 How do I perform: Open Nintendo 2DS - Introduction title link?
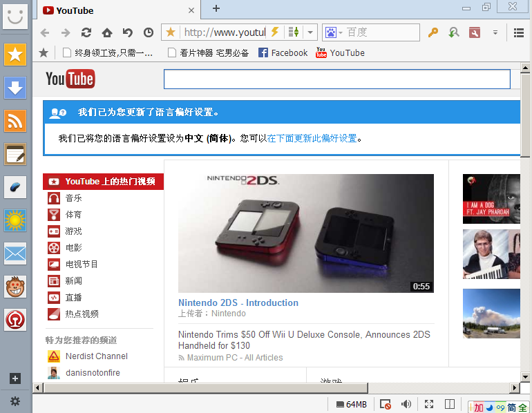[x=238, y=302]
